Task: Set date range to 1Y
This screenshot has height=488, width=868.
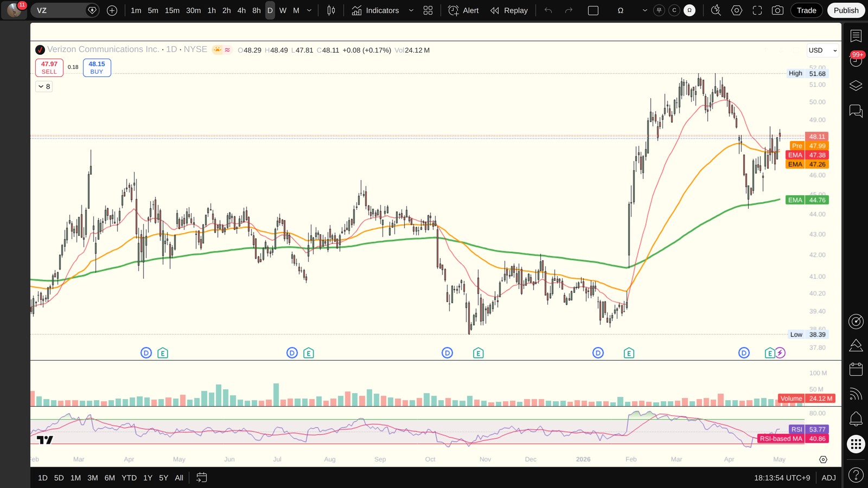Action: [148, 478]
